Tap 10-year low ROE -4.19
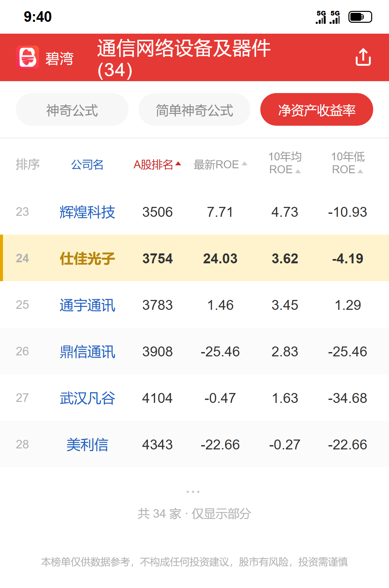The height and width of the screenshot is (588, 389). tap(347, 258)
